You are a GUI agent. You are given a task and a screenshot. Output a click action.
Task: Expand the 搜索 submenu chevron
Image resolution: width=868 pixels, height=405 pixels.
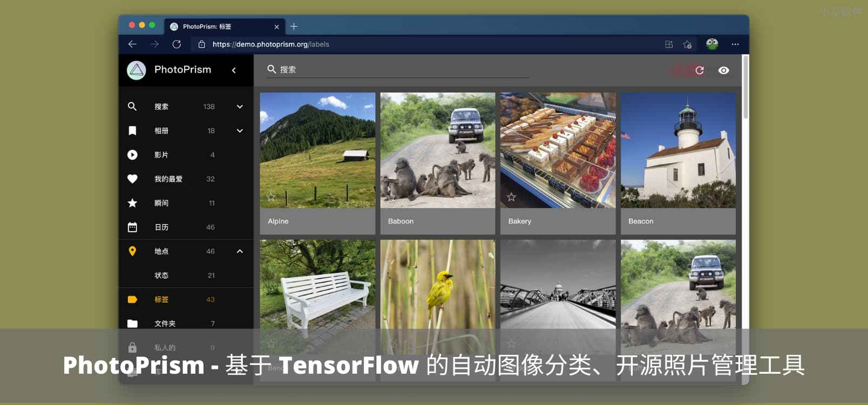240,106
